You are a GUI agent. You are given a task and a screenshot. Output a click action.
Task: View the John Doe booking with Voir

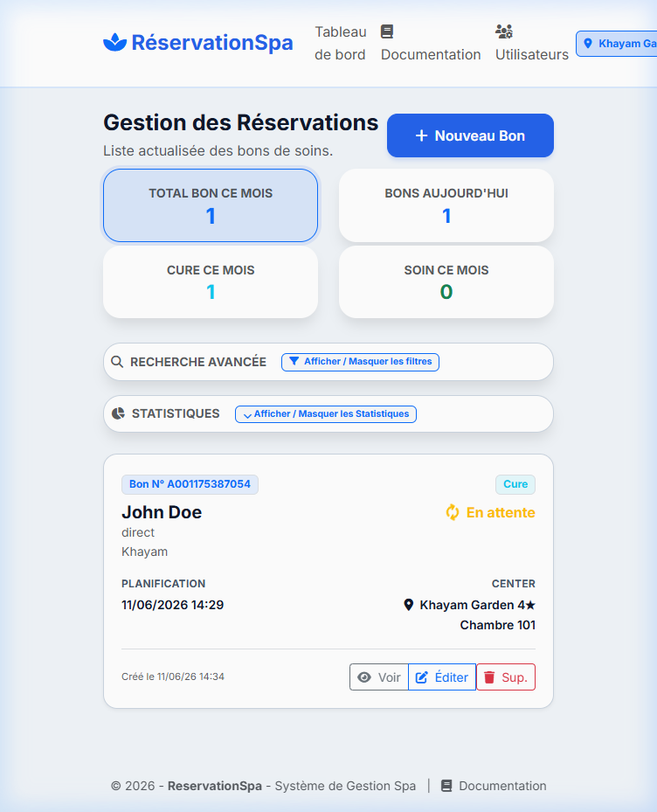[x=379, y=677]
